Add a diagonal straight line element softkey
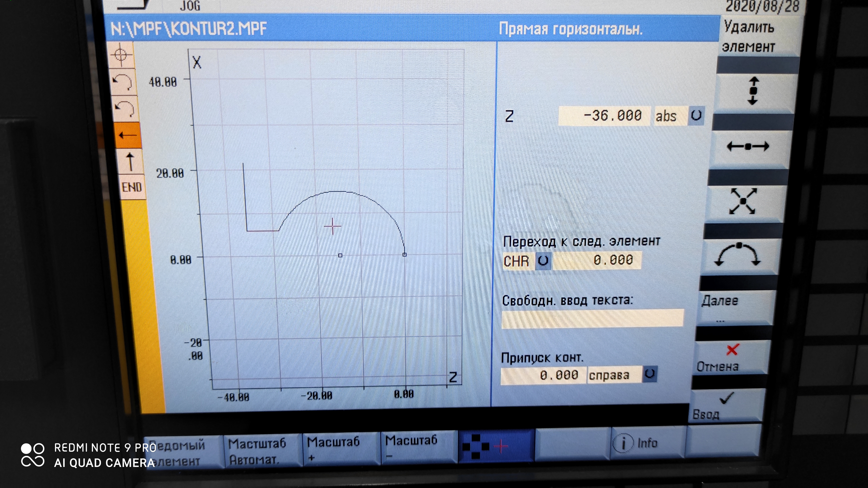The height and width of the screenshot is (488, 868). click(743, 201)
